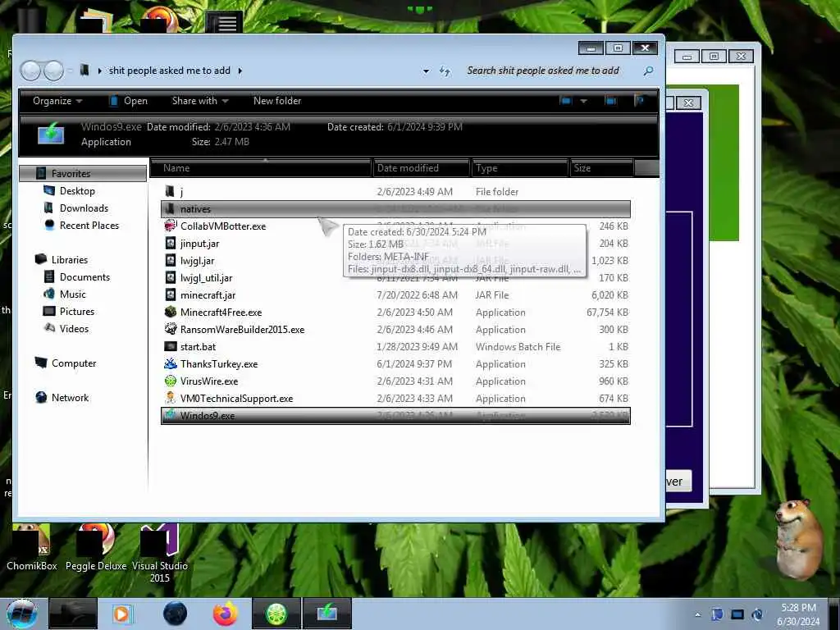The image size is (840, 630).
Task: Sort by Type column header
Action: (519, 168)
